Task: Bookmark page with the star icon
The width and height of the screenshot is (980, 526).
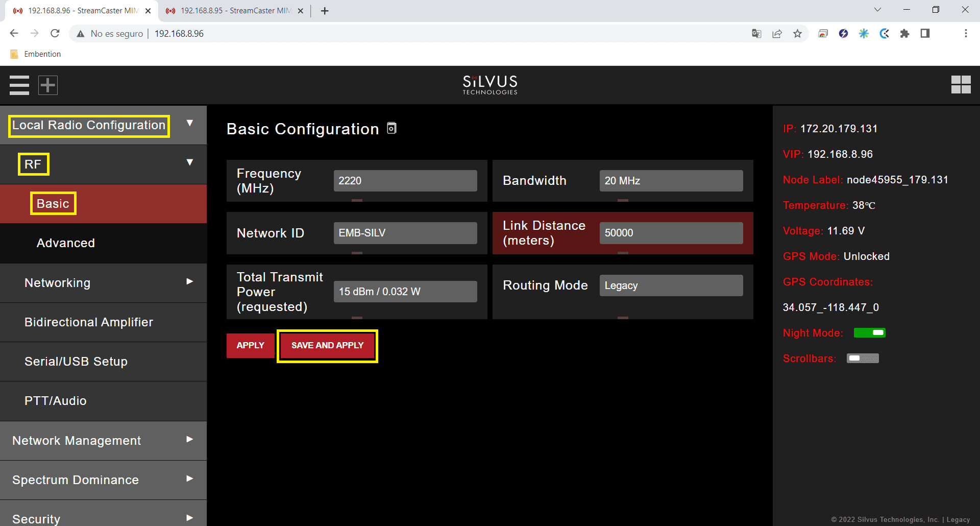Action: click(x=797, y=34)
